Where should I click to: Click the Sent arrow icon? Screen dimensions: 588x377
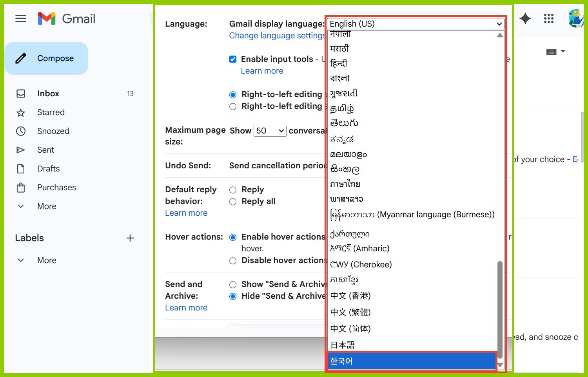coord(21,150)
